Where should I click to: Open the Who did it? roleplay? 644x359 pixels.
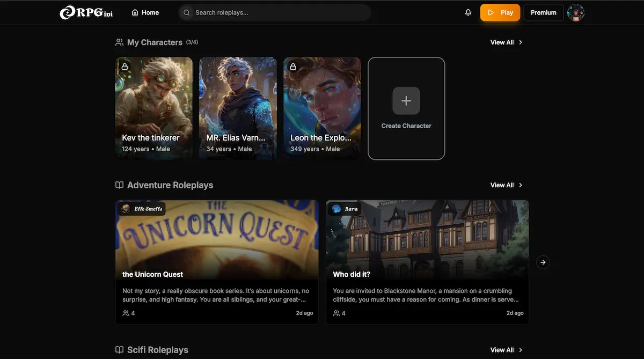[x=427, y=262]
